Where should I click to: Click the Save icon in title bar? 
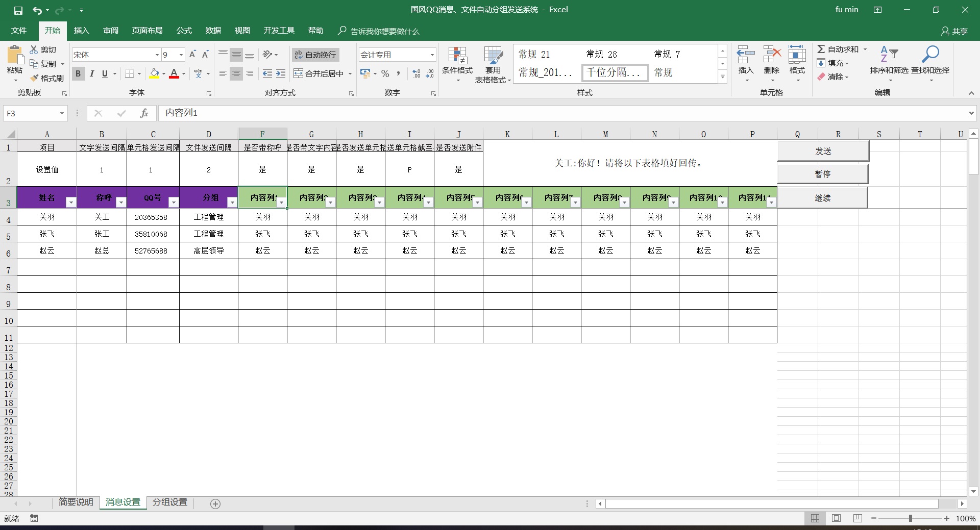18,10
